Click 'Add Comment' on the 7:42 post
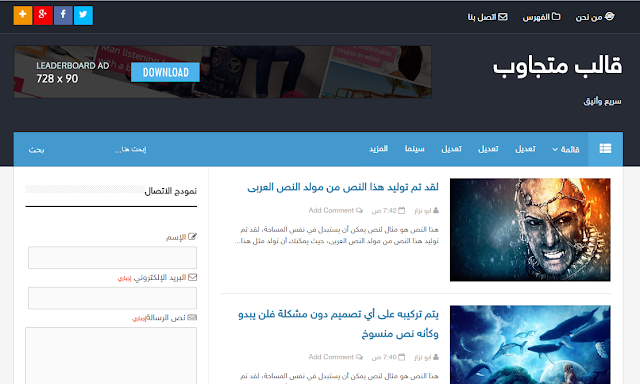 click(336, 211)
